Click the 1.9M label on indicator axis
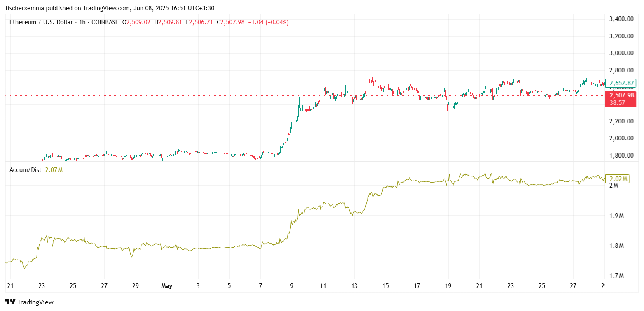Image resolution: width=644 pixels, height=311 pixels. pos(617,216)
